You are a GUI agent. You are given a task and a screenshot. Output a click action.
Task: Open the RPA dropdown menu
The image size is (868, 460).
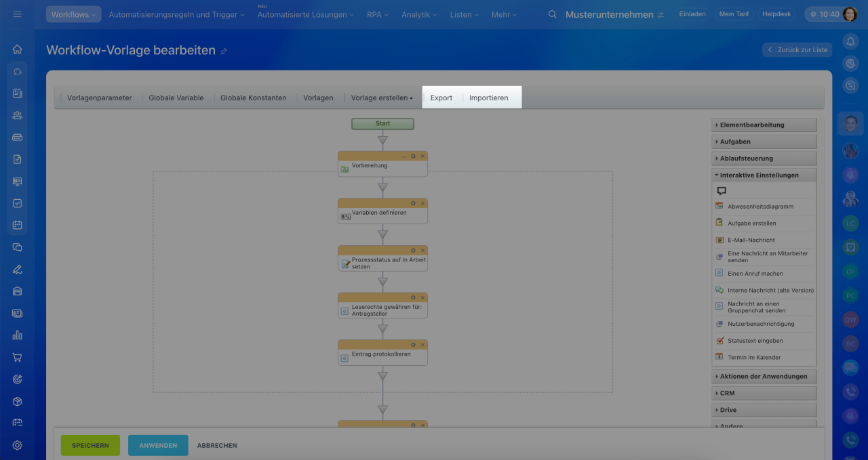[378, 14]
